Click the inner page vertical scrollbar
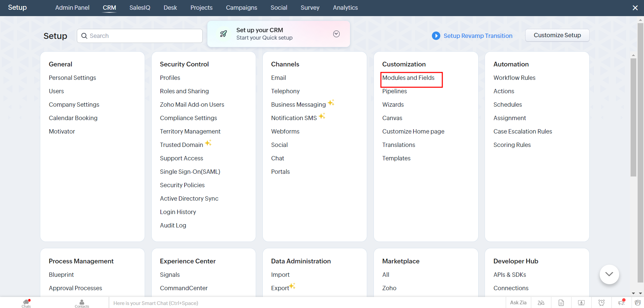 click(x=633, y=117)
